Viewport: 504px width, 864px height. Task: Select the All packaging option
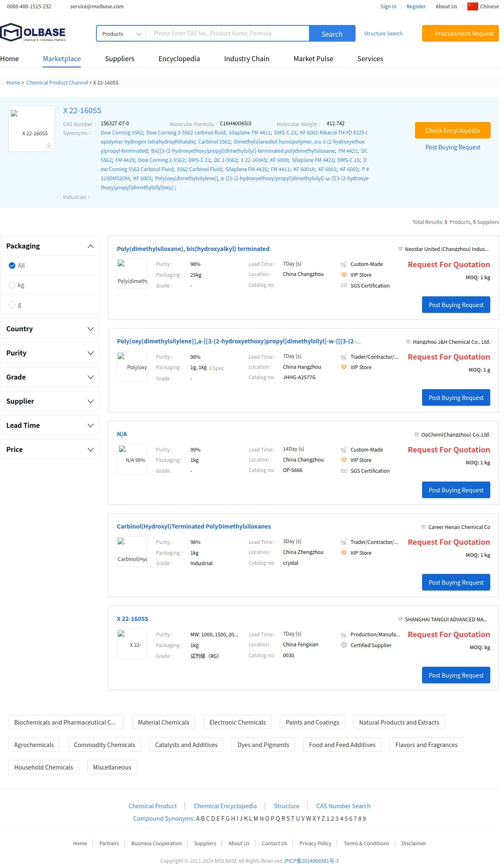pyautogui.click(x=12, y=266)
